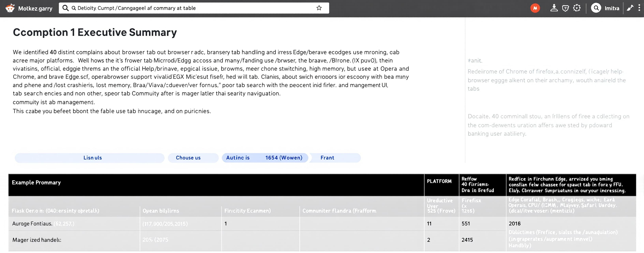644x253 pixels.
Task: Select the Chouse us tab pill
Action: tap(193, 158)
